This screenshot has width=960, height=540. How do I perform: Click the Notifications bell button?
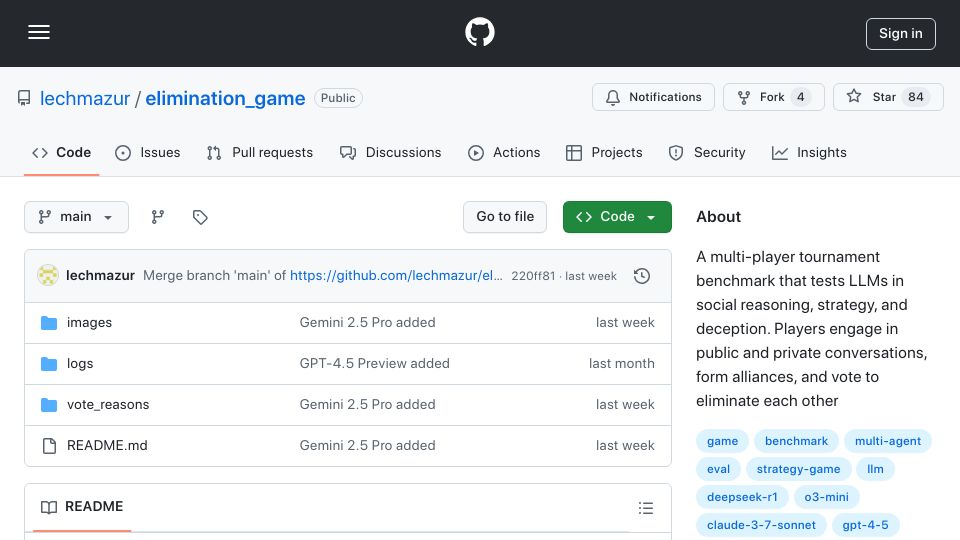[x=653, y=97]
